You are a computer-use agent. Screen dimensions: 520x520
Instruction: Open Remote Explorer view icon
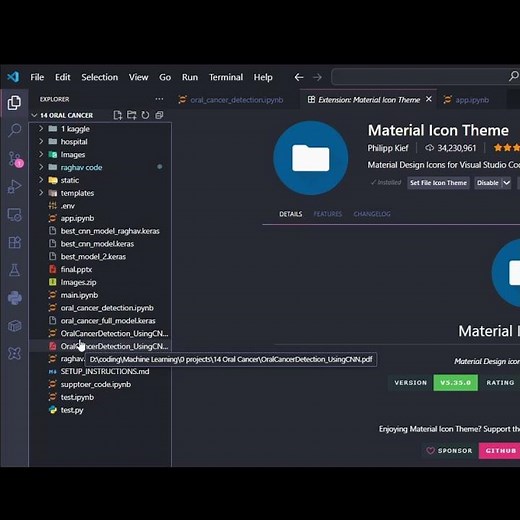(14, 215)
